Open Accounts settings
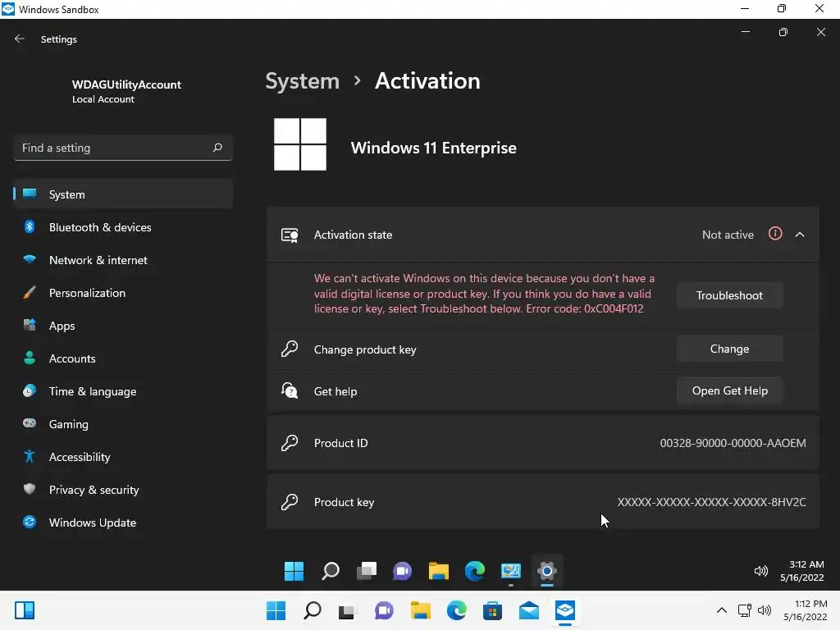 (x=123, y=358)
